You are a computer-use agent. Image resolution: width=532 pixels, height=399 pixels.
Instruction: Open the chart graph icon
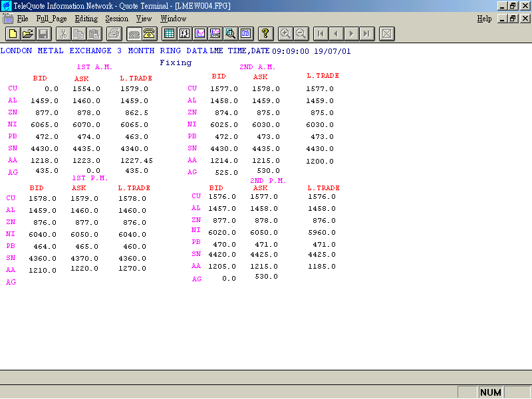200,34
